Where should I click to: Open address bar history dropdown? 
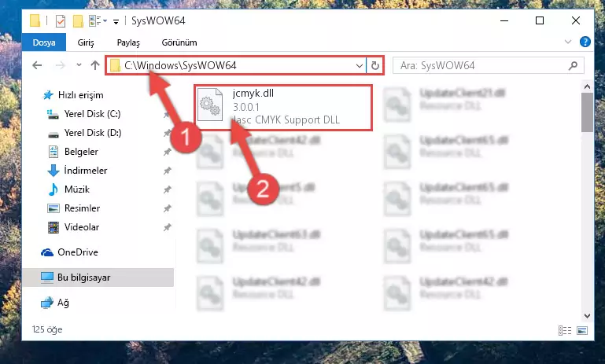tap(360, 65)
